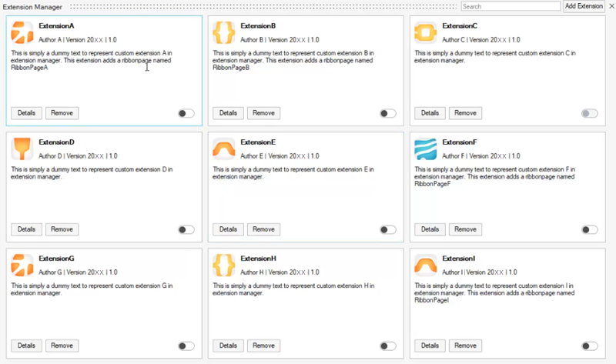Open Details for ExtensionB
This screenshot has width=616, height=364.
pos(229,113)
